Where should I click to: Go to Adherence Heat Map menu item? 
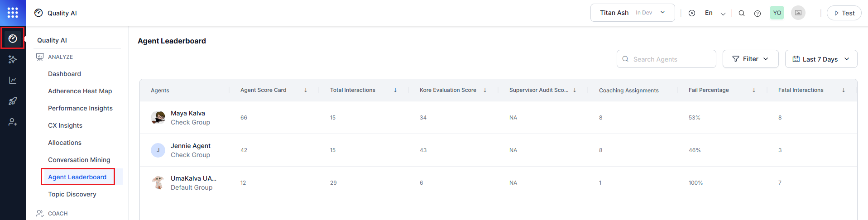(80, 91)
